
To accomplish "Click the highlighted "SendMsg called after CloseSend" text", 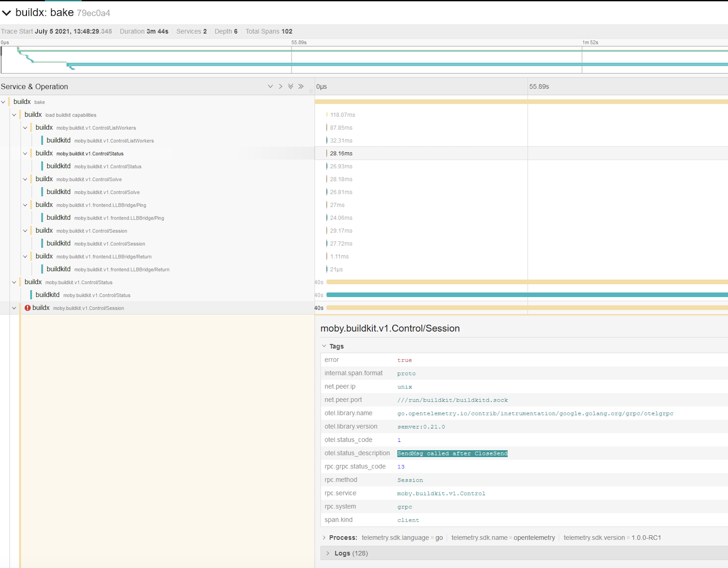I will (x=452, y=453).
